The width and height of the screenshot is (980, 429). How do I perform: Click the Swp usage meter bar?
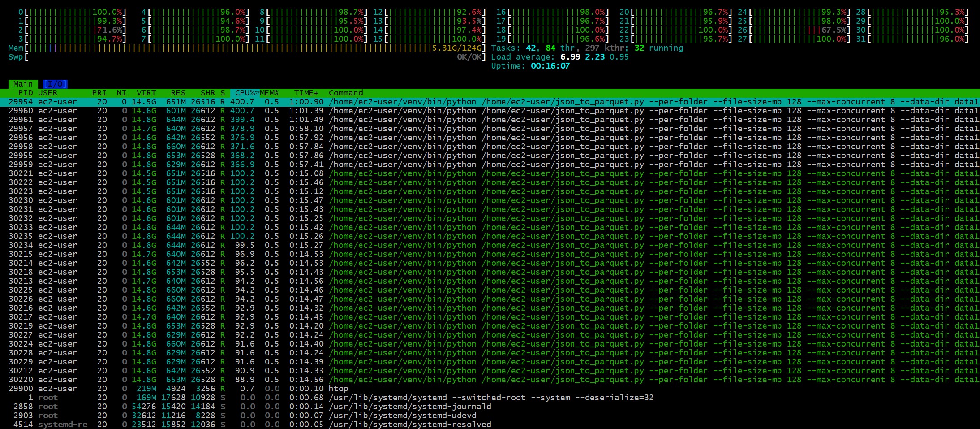247,57
